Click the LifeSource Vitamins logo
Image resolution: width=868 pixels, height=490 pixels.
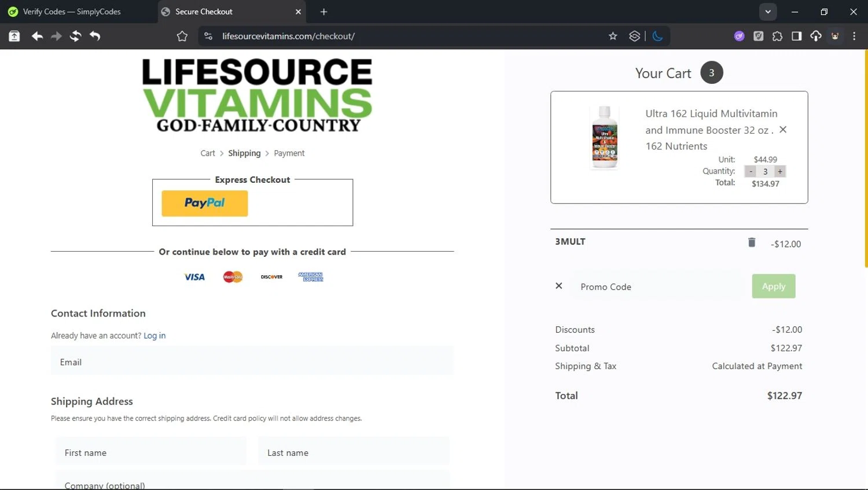pyautogui.click(x=258, y=95)
